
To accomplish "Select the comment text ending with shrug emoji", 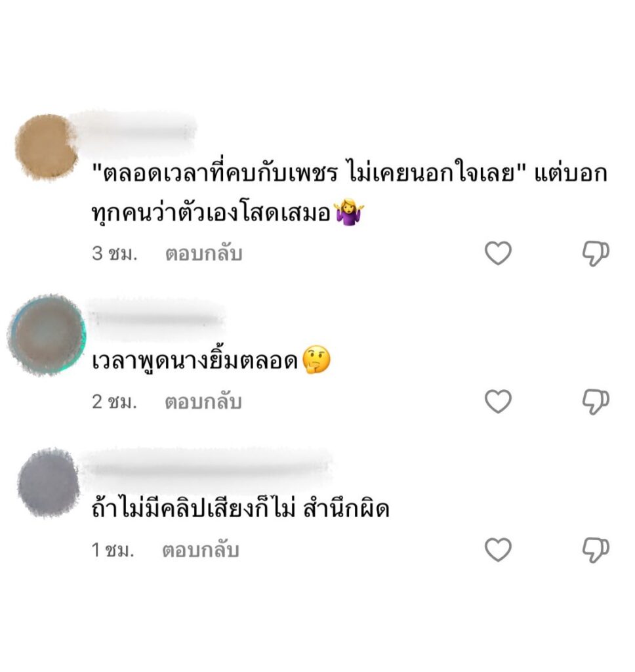I will [x=349, y=192].
